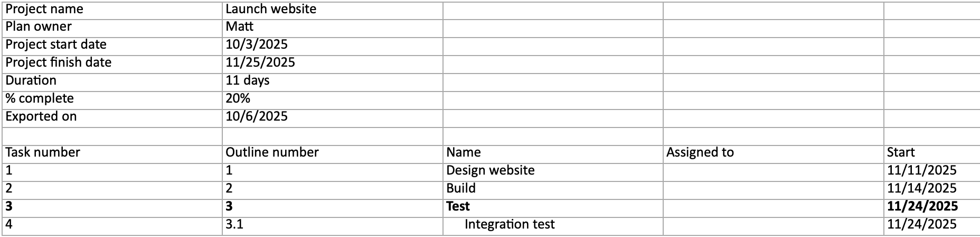The height and width of the screenshot is (237, 980).
Task: Select the "Integration test" subtask cell
Action: click(510, 224)
